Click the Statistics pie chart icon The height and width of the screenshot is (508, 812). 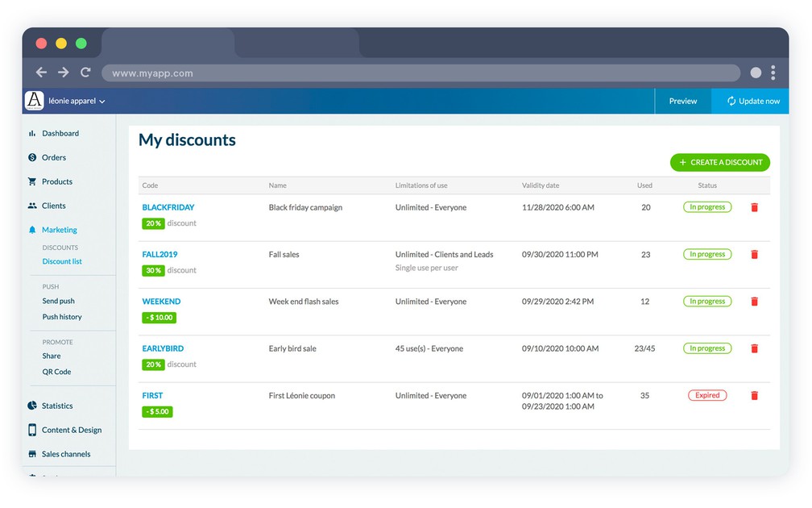(x=32, y=406)
